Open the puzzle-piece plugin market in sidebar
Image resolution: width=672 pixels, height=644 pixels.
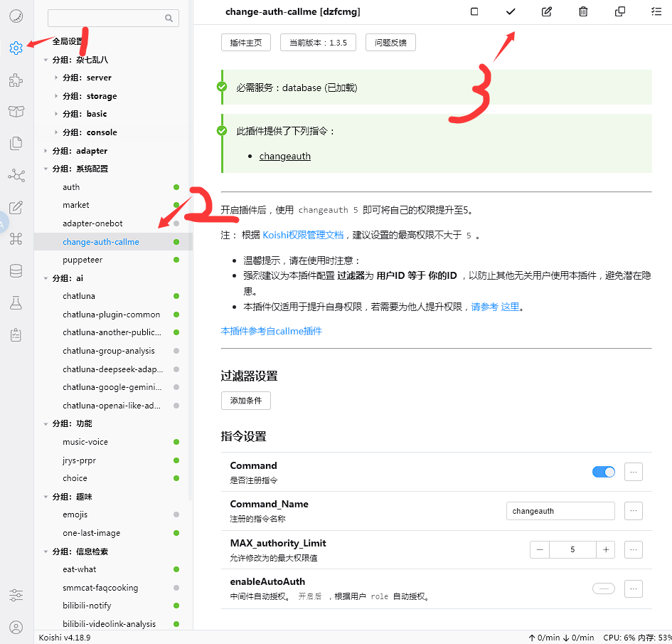(x=16, y=80)
